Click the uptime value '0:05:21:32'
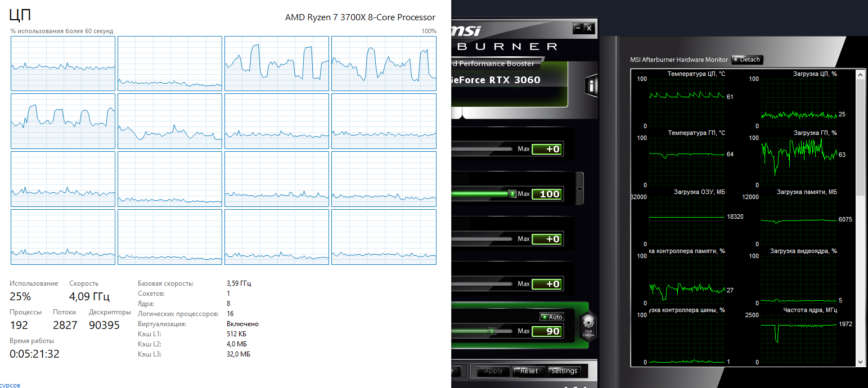Viewport: 868px width, 388px height. [x=34, y=354]
